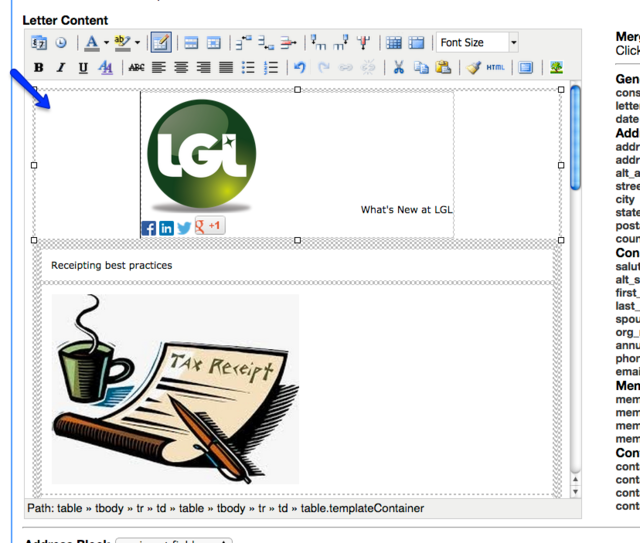This screenshot has height=543, width=640.
Task: Click the Facebook icon in the letter
Action: [x=149, y=228]
